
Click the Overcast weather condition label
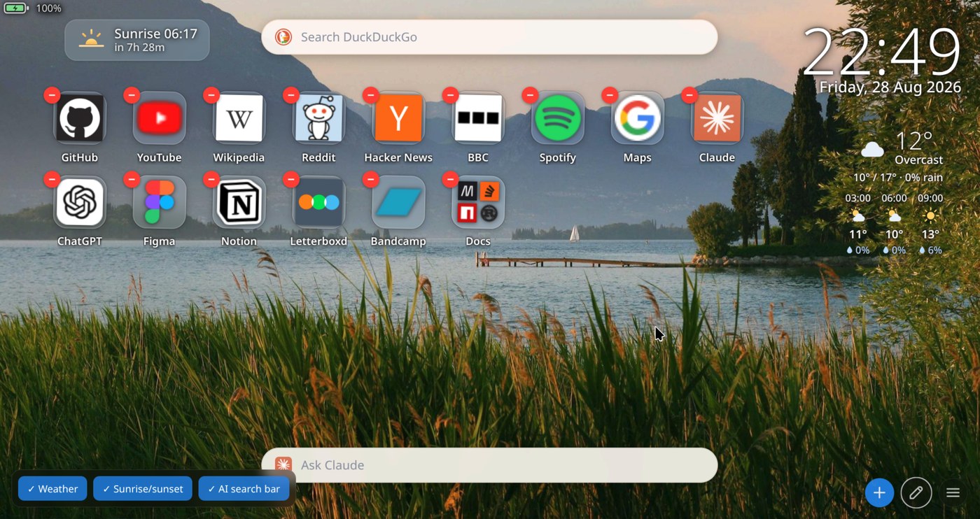click(918, 160)
